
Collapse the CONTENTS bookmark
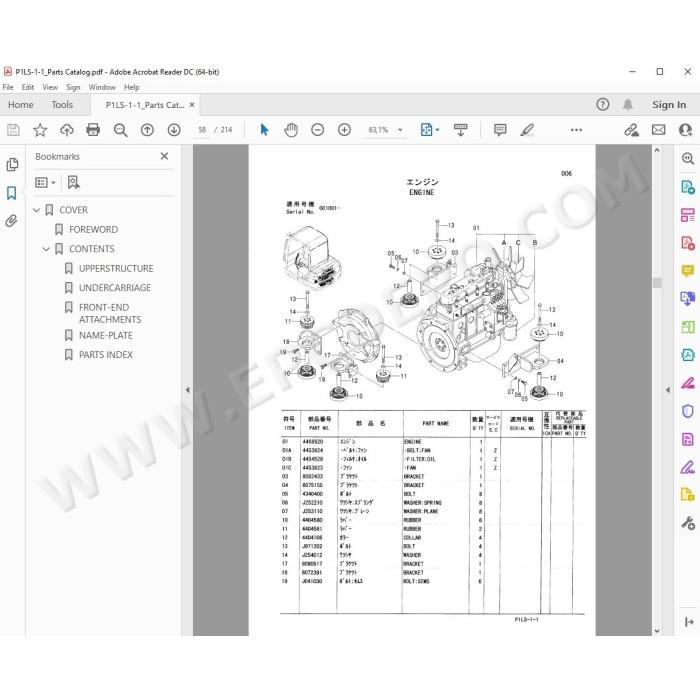(46, 249)
